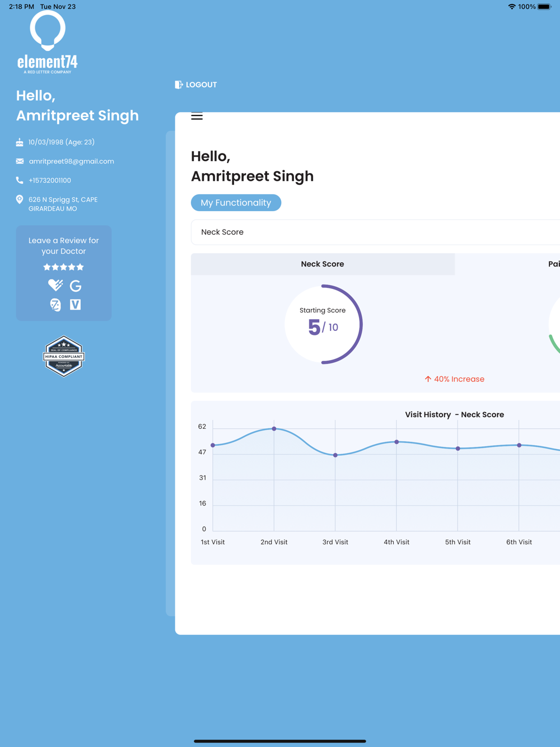Click the Starting Score 5/10 gauge
Viewport: 560px width, 747px height.
[x=323, y=324]
